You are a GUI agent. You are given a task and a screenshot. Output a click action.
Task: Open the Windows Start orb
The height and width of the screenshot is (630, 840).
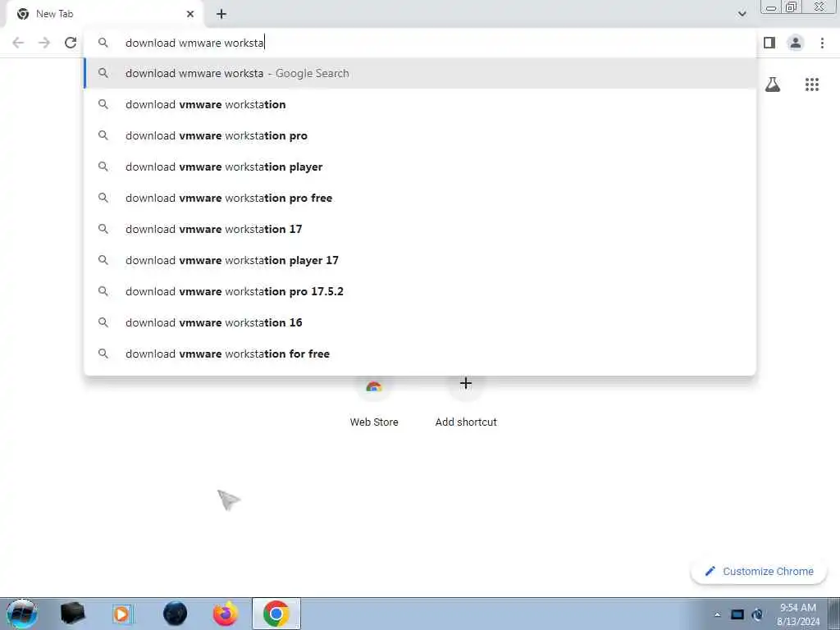tap(21, 614)
